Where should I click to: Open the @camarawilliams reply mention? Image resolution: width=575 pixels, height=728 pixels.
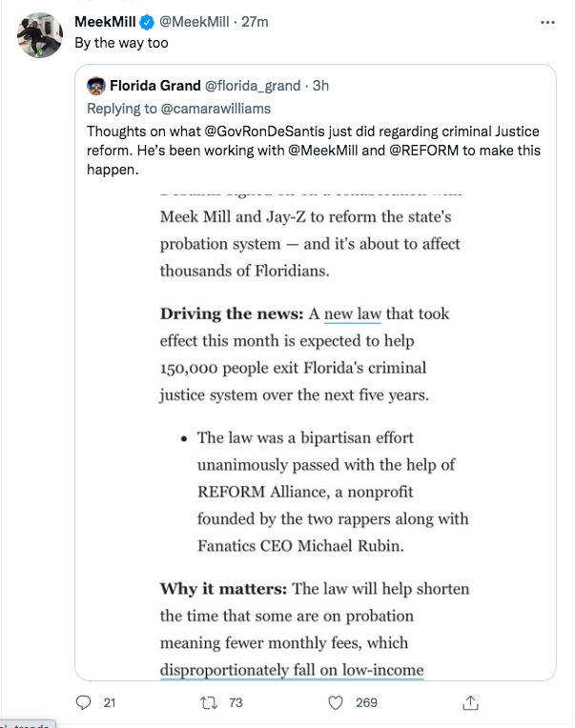pyautogui.click(x=216, y=109)
